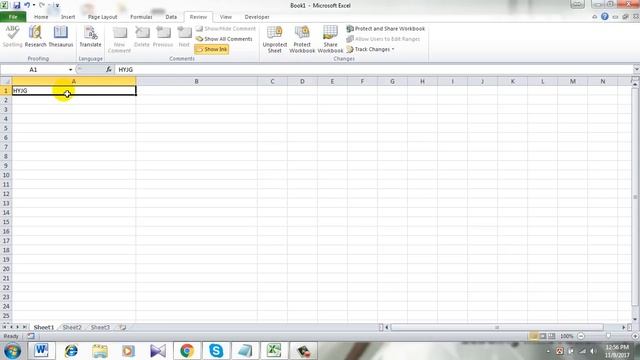The image size is (640, 360).
Task: Run the Spelling check
Action: [x=12, y=36]
